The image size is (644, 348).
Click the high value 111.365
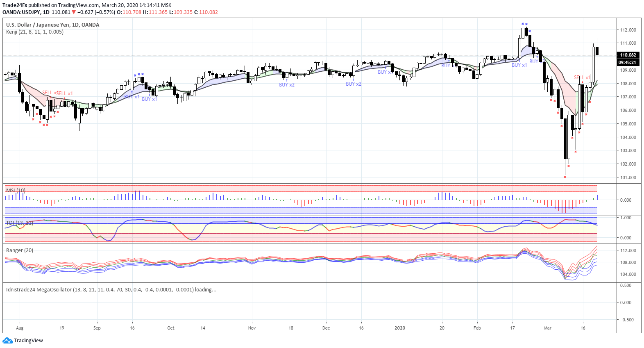158,12
